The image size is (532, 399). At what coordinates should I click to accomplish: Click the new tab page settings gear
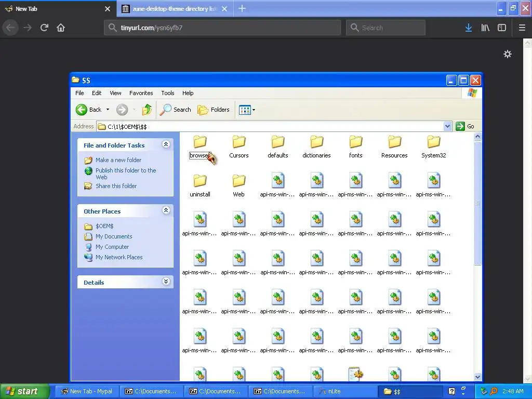click(x=507, y=54)
